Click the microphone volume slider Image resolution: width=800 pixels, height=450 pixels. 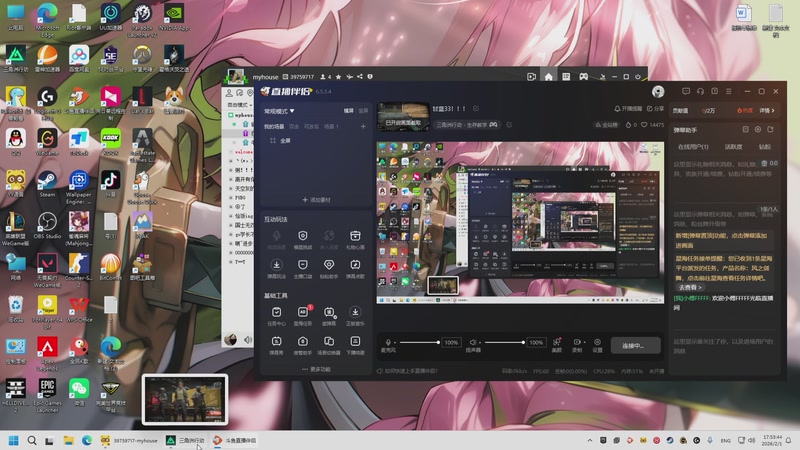(419, 342)
